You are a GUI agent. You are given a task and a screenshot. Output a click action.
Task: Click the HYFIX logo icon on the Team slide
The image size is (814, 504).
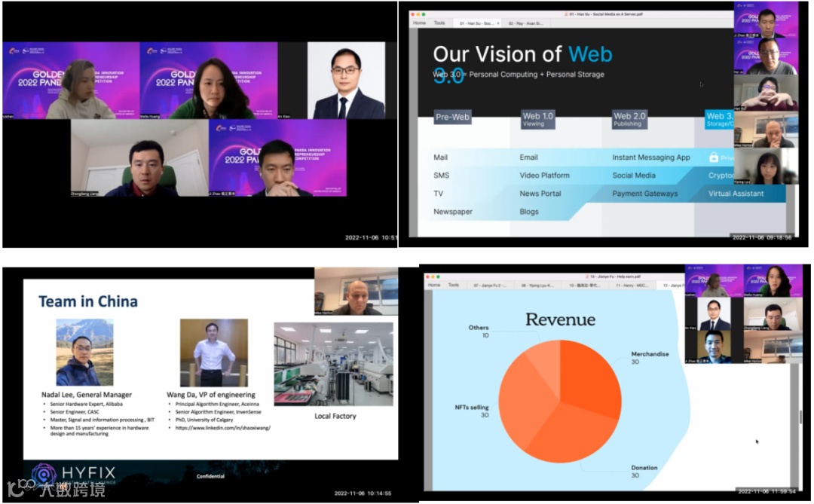44,475
